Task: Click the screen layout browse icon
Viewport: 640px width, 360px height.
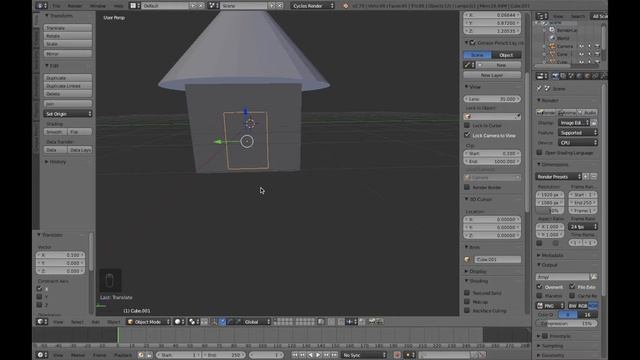Action: [x=135, y=6]
